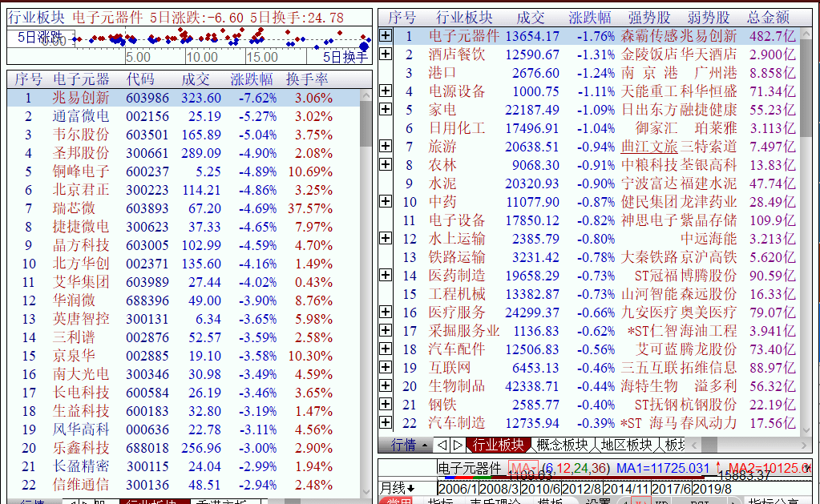Expand the 医疗服务 sector row
Screen dimensions: 820x504
click(386, 312)
